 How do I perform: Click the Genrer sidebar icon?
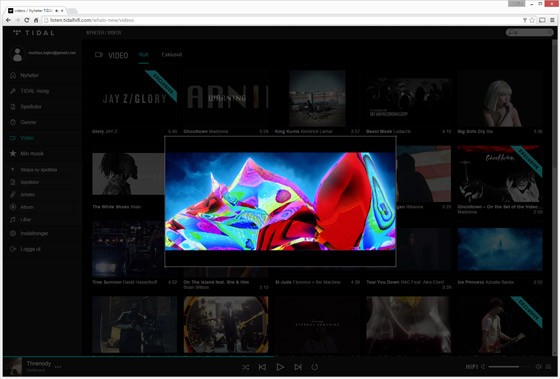pyautogui.click(x=13, y=122)
